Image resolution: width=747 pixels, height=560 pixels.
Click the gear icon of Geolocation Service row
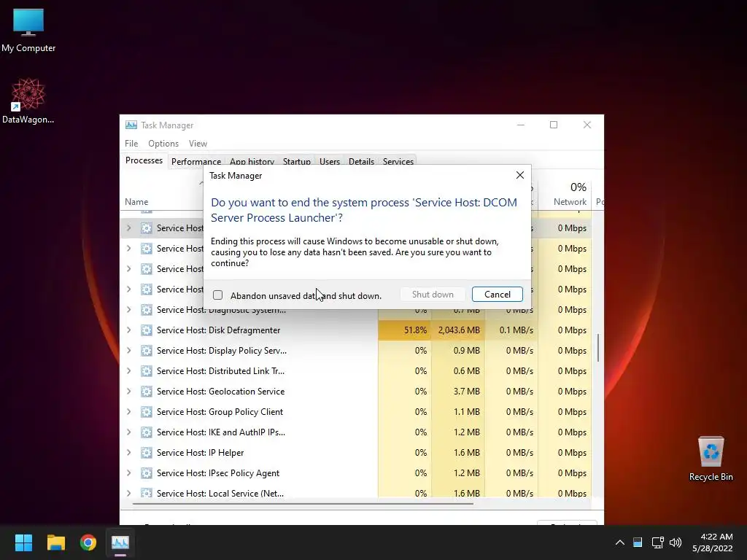(x=146, y=392)
